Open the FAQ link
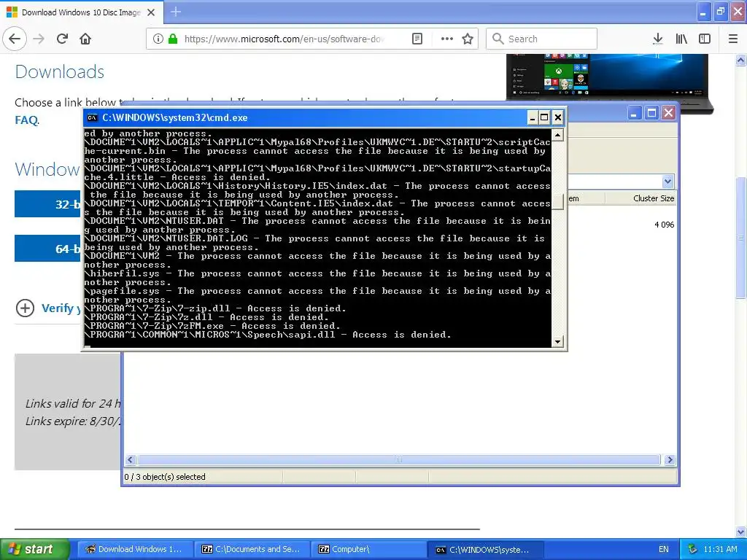The width and height of the screenshot is (747, 560). 27,120
